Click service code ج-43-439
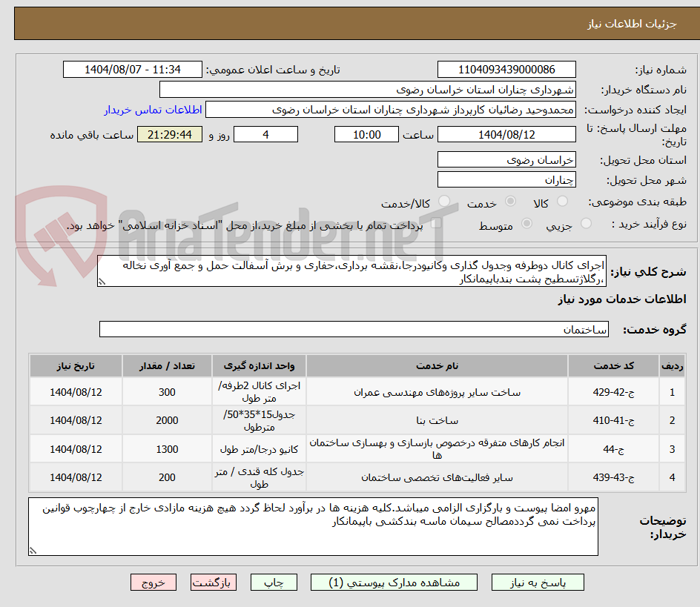The image size is (700, 607). pyautogui.click(x=614, y=477)
